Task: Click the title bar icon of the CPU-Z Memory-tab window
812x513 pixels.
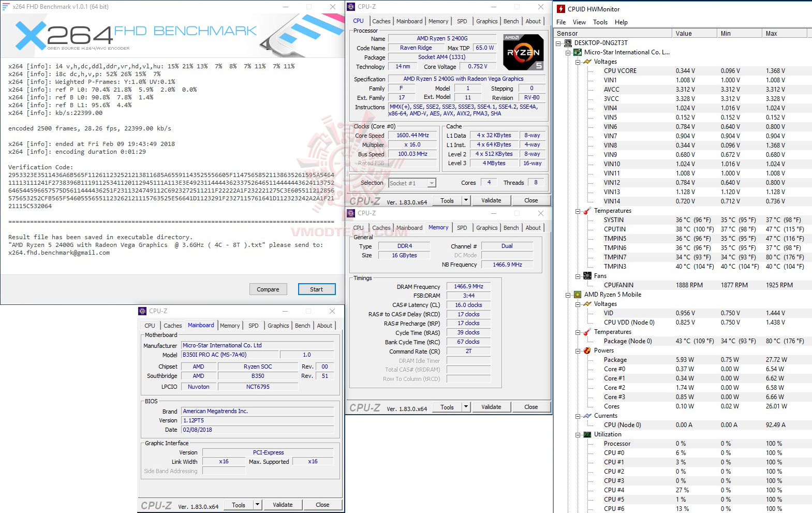Action: [x=351, y=213]
